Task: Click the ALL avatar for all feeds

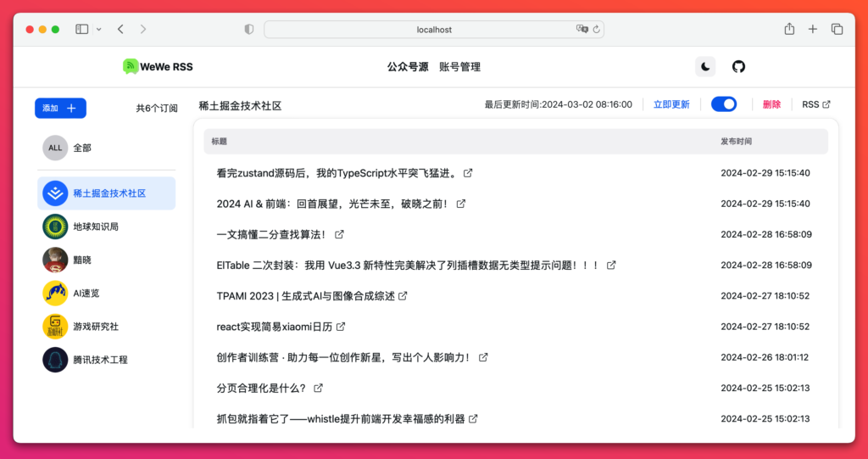Action: point(55,148)
